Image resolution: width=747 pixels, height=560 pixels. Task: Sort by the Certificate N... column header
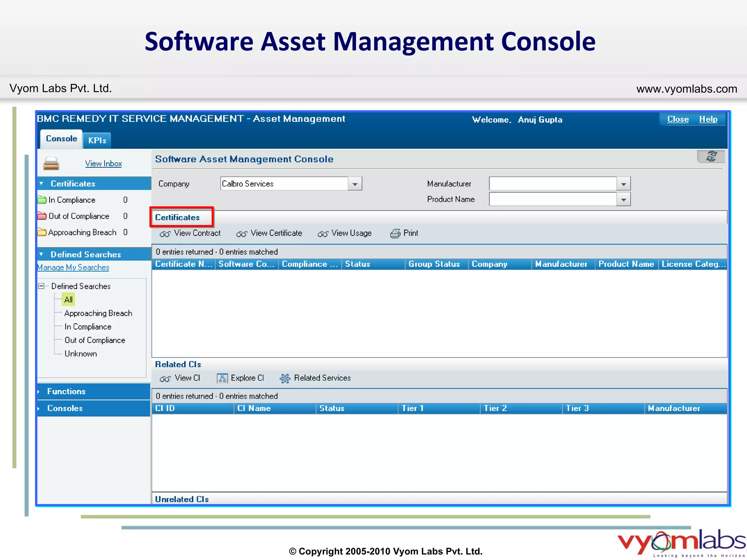pyautogui.click(x=183, y=264)
